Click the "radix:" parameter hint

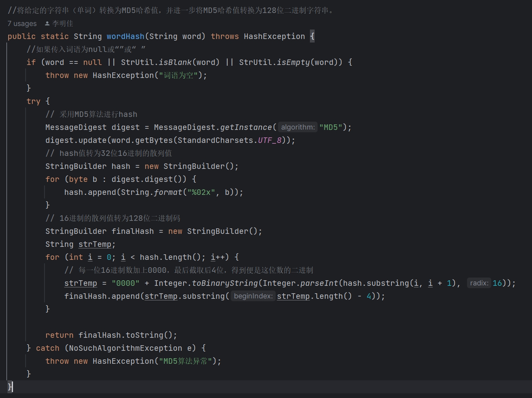[479, 283]
